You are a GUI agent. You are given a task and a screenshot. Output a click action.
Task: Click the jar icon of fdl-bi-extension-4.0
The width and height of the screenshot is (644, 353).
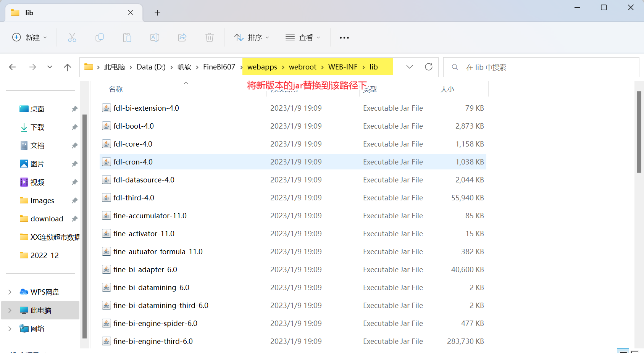coord(107,108)
